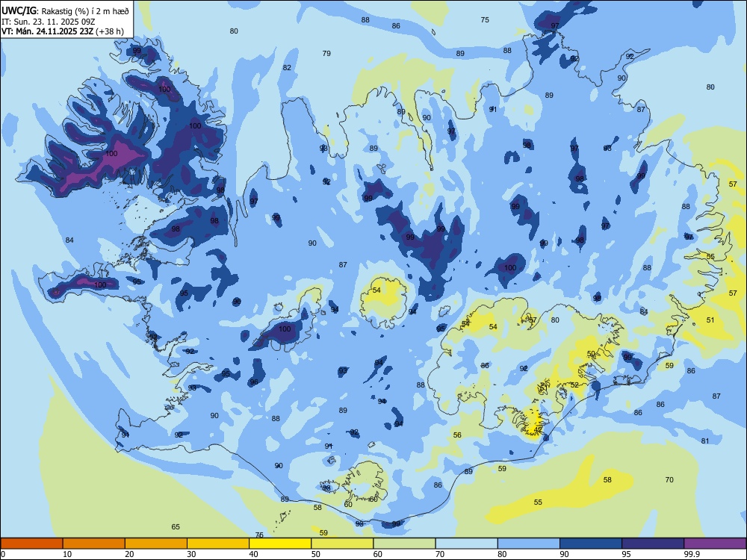Click the valid time 'VT: Mán. 24.11.2025 23Z (+38 h)'
This screenshot has width=747, height=560.
coord(63,31)
